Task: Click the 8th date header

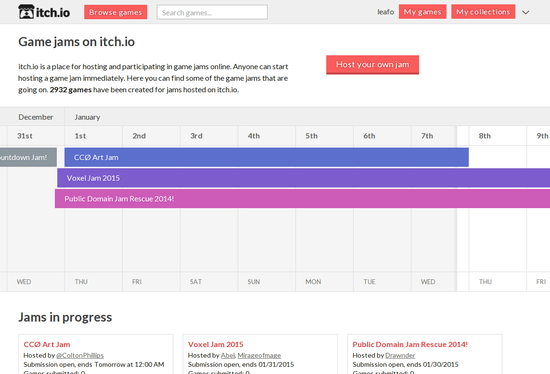Action: coord(485,136)
